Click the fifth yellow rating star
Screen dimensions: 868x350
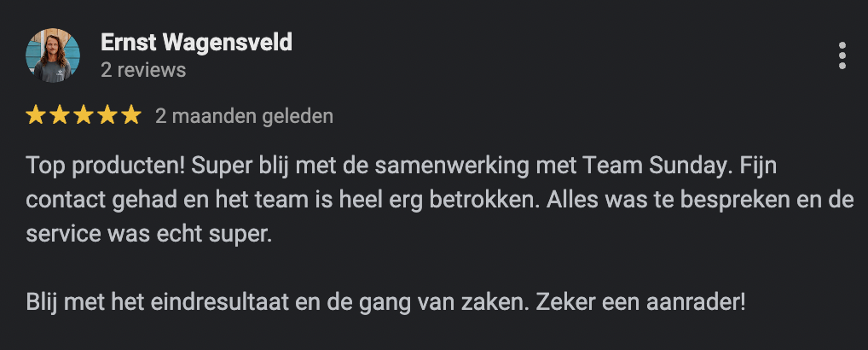(130, 115)
